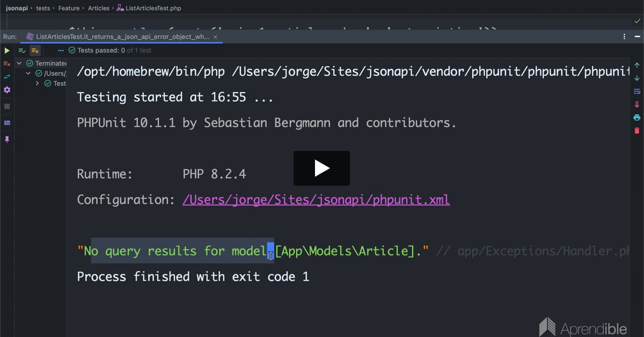This screenshot has width=644, height=337.
Task: Click the gray Stop square icon
Action: (7, 106)
